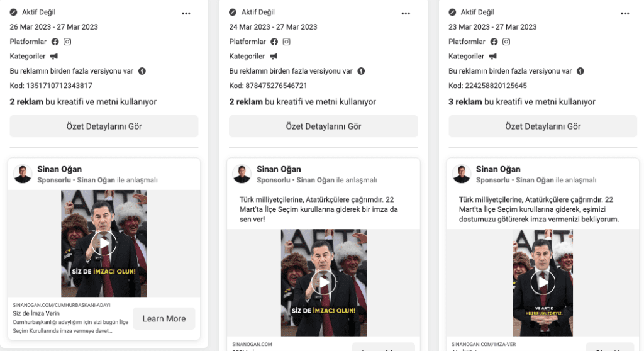
Task: Click the Instagram platform icon on the 24 Mar ad
Action: tap(287, 42)
